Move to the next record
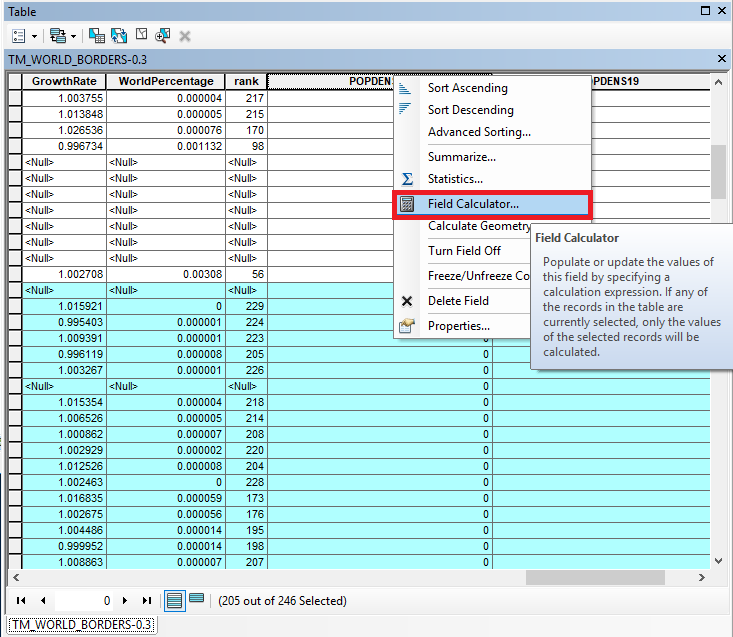This screenshot has width=733, height=637. [x=124, y=601]
